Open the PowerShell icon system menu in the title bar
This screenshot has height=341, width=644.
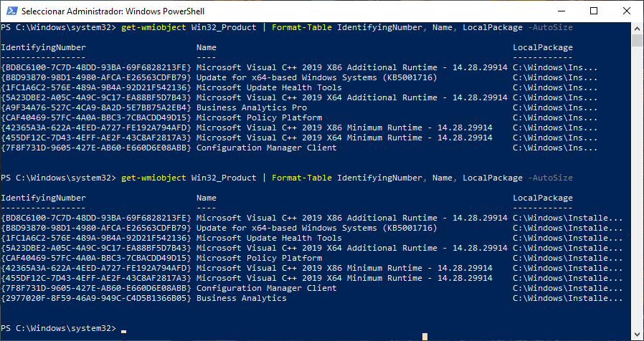click(12, 11)
